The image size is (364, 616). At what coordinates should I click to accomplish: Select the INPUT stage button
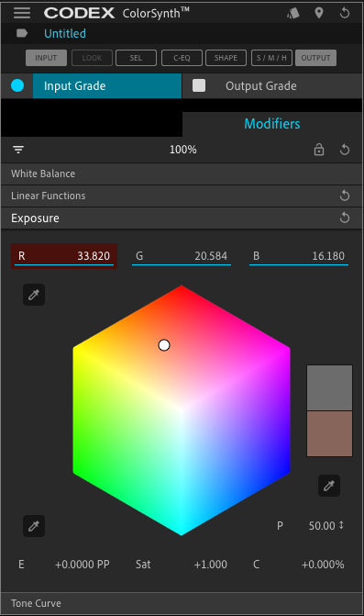click(46, 58)
